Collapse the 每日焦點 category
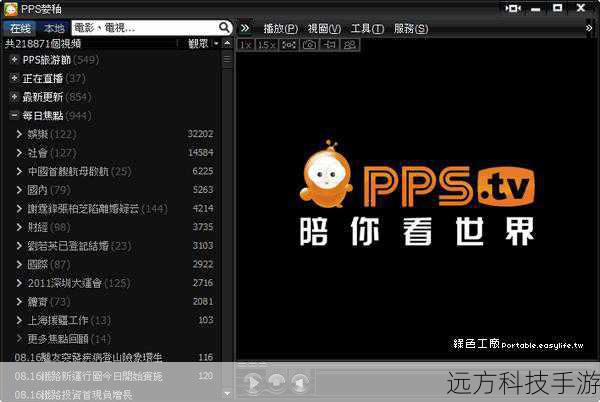The height and width of the screenshot is (402, 600). click(14, 115)
